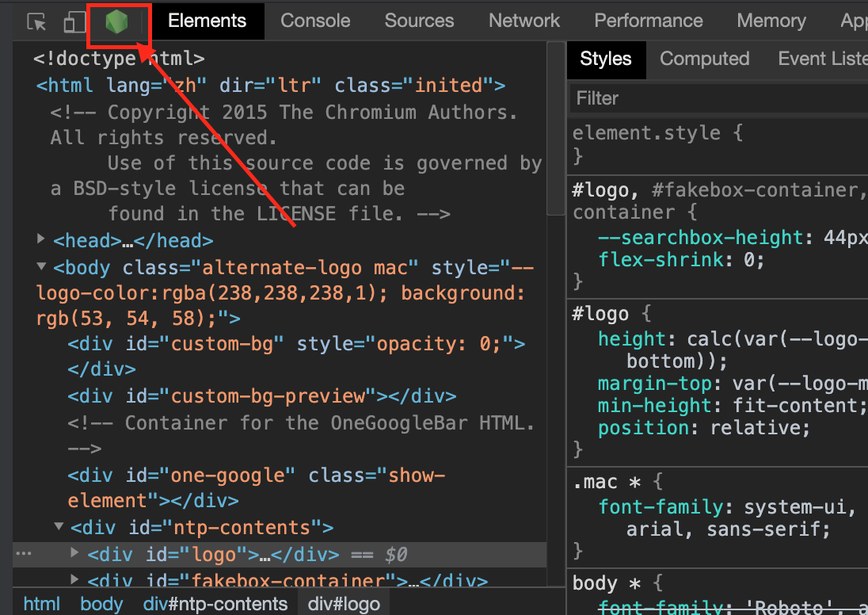Expand the div fakebox-container node
Image resolution: width=868 pixels, height=615 pixels.
pyautogui.click(x=74, y=579)
